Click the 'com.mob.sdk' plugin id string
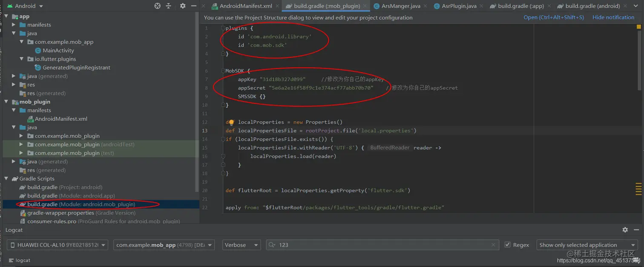The width and height of the screenshot is (644, 267). click(x=267, y=45)
